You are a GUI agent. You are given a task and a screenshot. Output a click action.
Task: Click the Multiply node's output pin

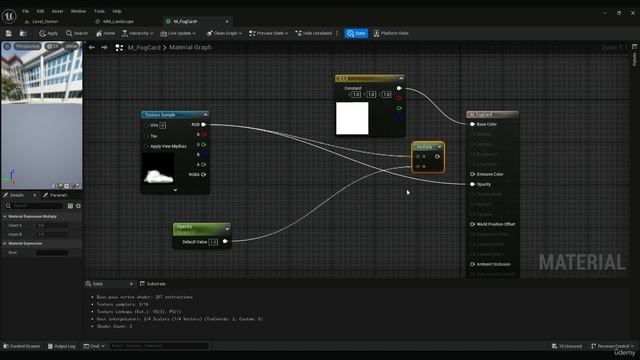(x=437, y=156)
